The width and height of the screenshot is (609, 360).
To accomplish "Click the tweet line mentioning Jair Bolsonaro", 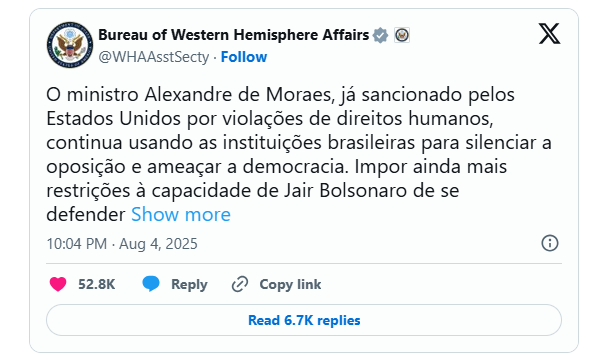I will click(x=252, y=191).
